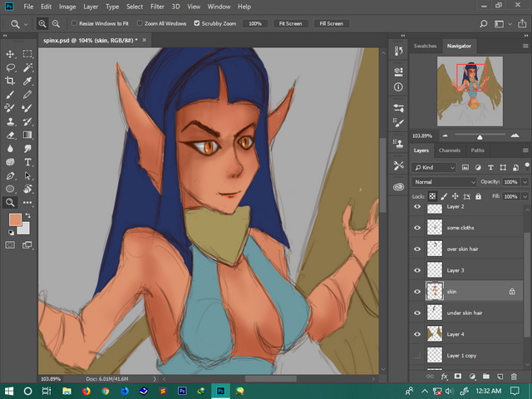532x399 pixels.
Task: Hide the Layer 2 layer
Action: 417,207
